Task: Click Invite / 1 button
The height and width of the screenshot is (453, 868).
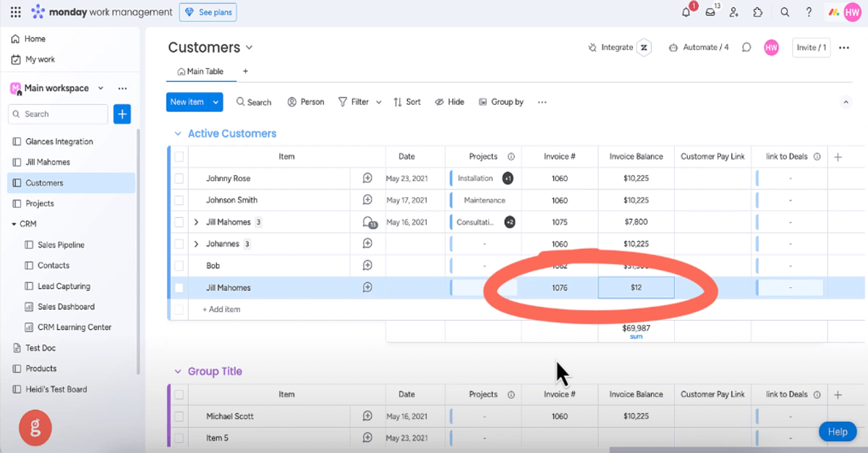Action: (x=811, y=48)
